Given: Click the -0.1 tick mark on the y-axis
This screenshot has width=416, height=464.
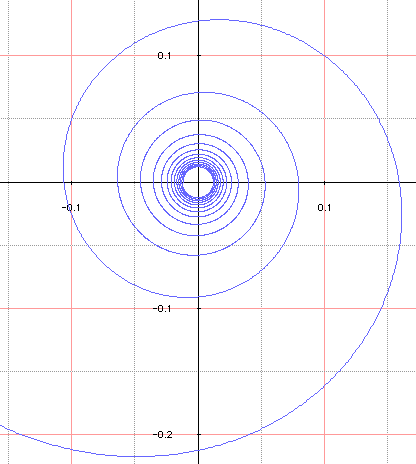Looking at the screenshot, I should tap(199, 308).
